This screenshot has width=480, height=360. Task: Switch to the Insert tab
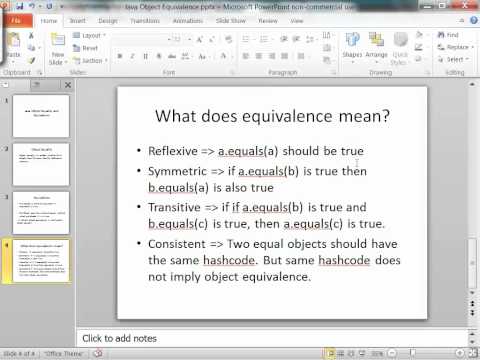(77, 21)
